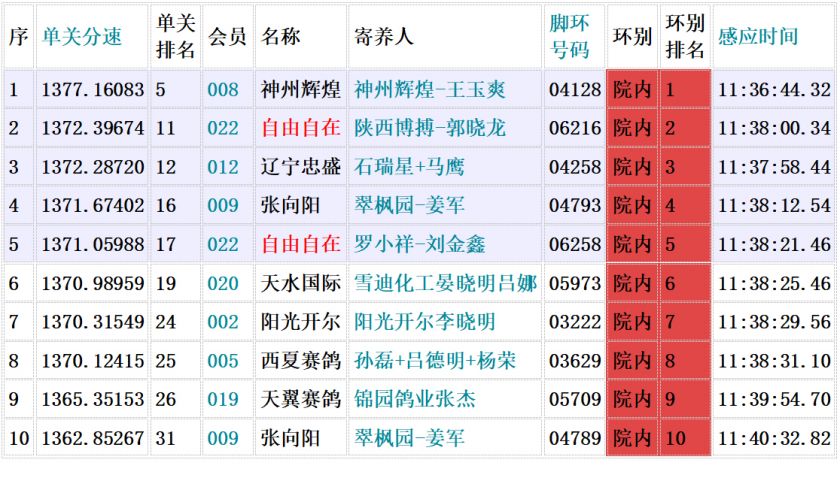Click the name 阳光开尔 in 名称 column
Image resolution: width=840 pixels, height=496 pixels.
click(x=301, y=321)
